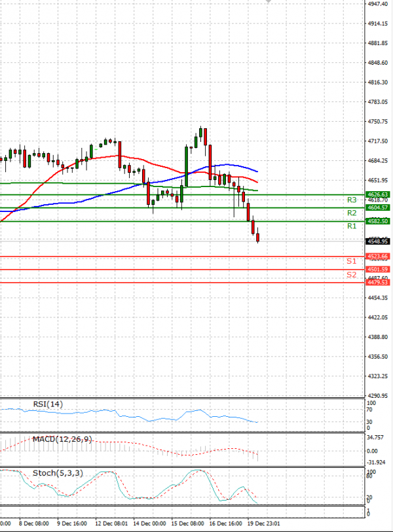This screenshot has height=532, width=393.
Task: Select the 4422.05 price axis value
Action: 378,317
